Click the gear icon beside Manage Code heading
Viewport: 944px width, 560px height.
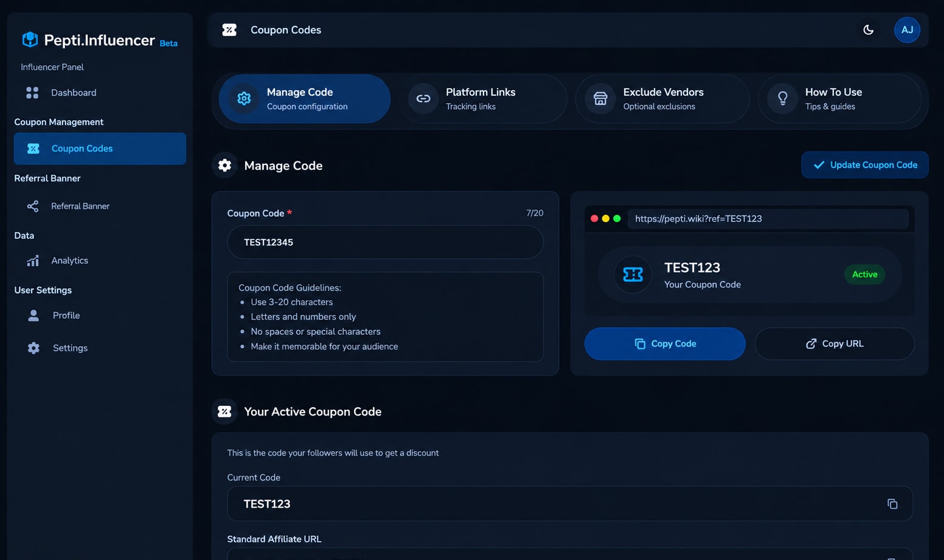click(x=224, y=166)
